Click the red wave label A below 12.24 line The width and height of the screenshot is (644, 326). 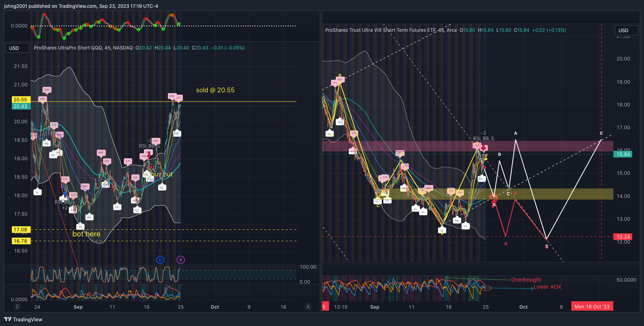point(506,244)
